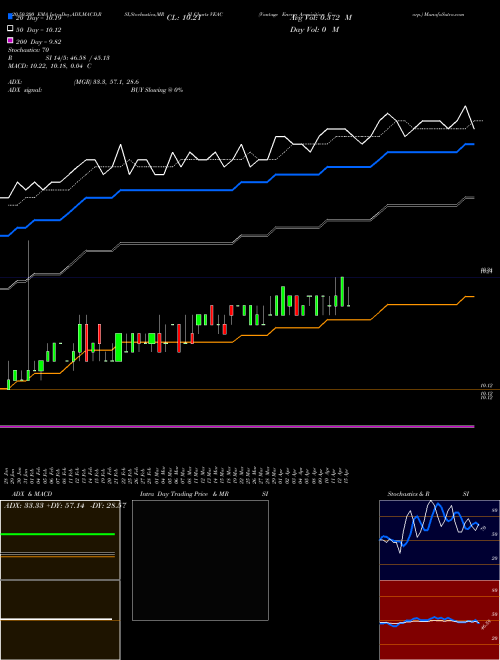Viewport: 500px width, 660px height.
Task: Click the '10.12' price axis label
Action: point(487,385)
